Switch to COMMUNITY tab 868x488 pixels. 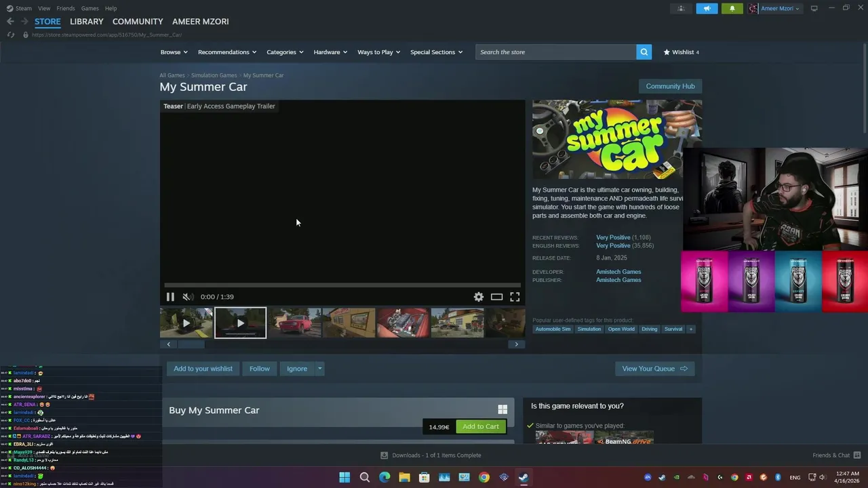click(138, 22)
